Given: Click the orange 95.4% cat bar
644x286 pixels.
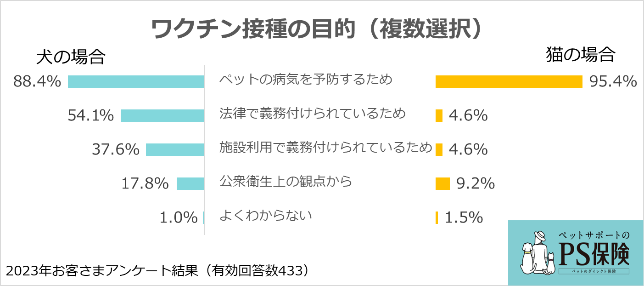Looking at the screenshot, I should (509, 81).
